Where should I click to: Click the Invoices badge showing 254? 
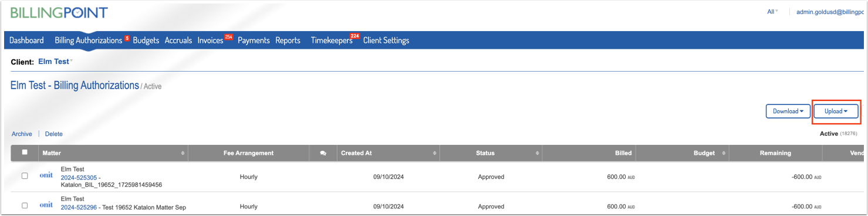(x=229, y=37)
